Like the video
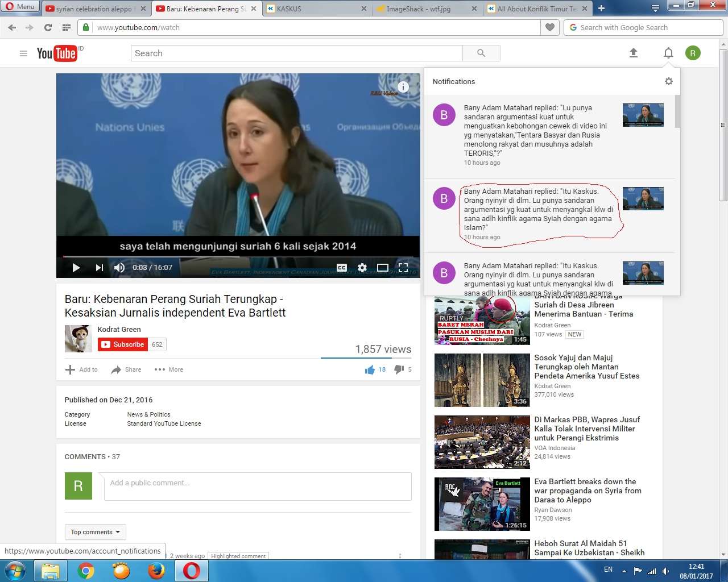The width and height of the screenshot is (728, 582). click(375, 369)
